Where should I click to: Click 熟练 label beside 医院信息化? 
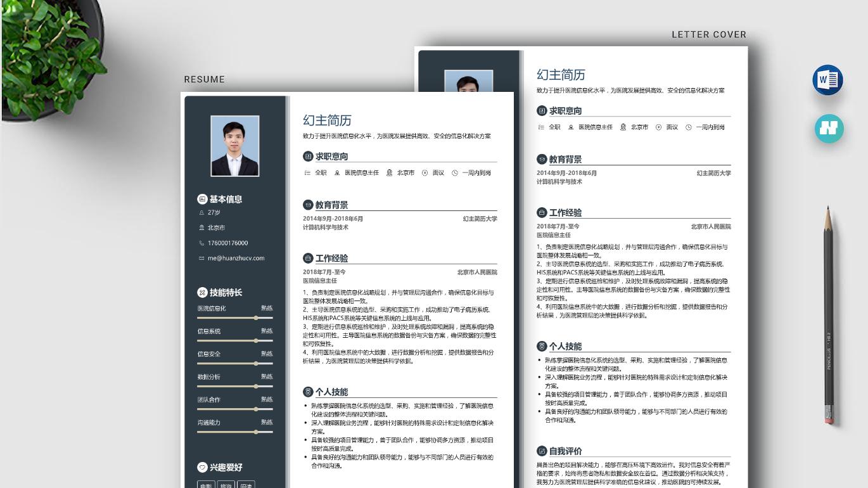point(267,309)
